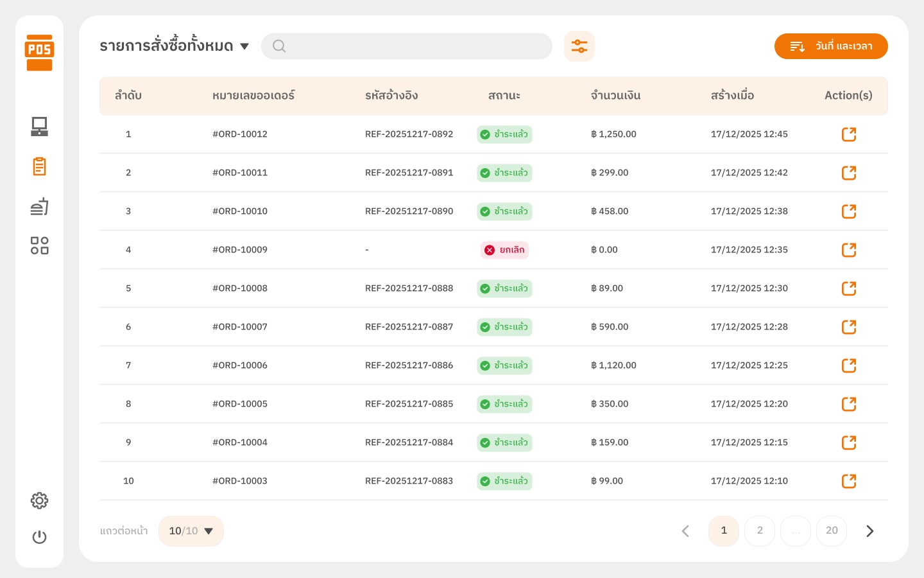The image size is (924, 578).
Task: Select the orders clipboard icon in sidebar
Action: pos(39,166)
